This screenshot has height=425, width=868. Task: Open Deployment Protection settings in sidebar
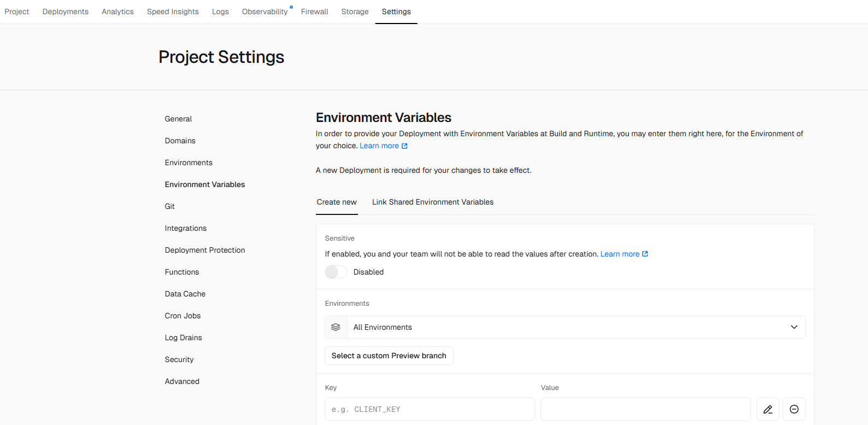click(x=204, y=250)
